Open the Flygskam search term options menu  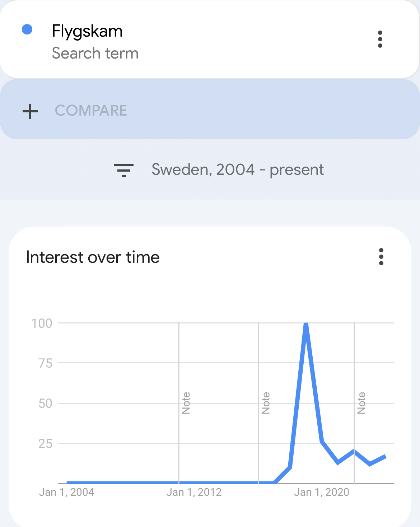click(380, 39)
